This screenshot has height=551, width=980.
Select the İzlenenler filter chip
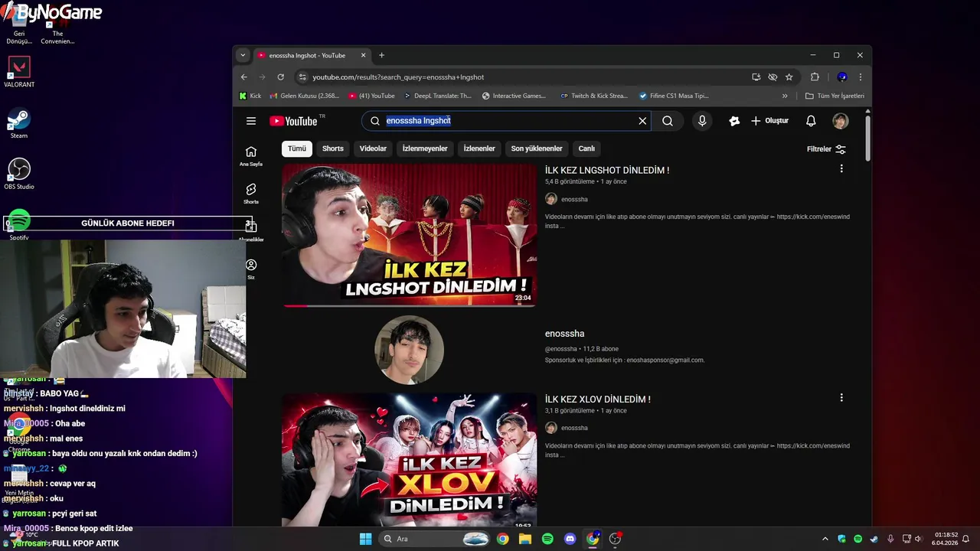(479, 148)
